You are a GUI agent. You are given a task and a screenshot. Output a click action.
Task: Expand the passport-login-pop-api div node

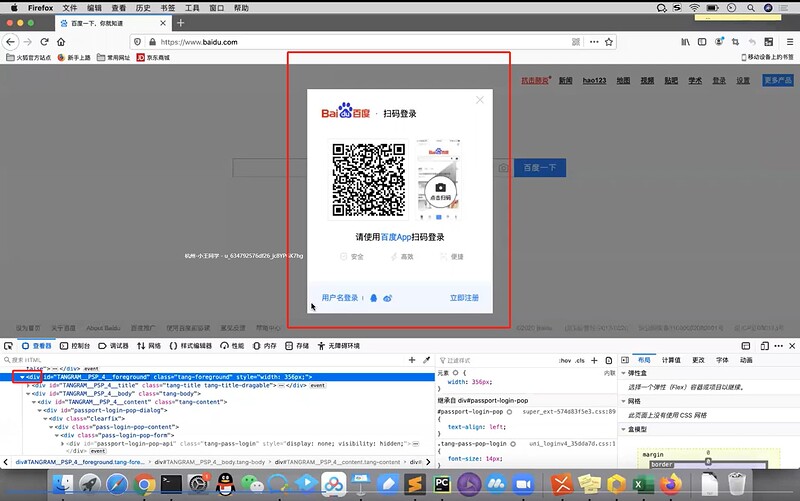(x=62, y=444)
